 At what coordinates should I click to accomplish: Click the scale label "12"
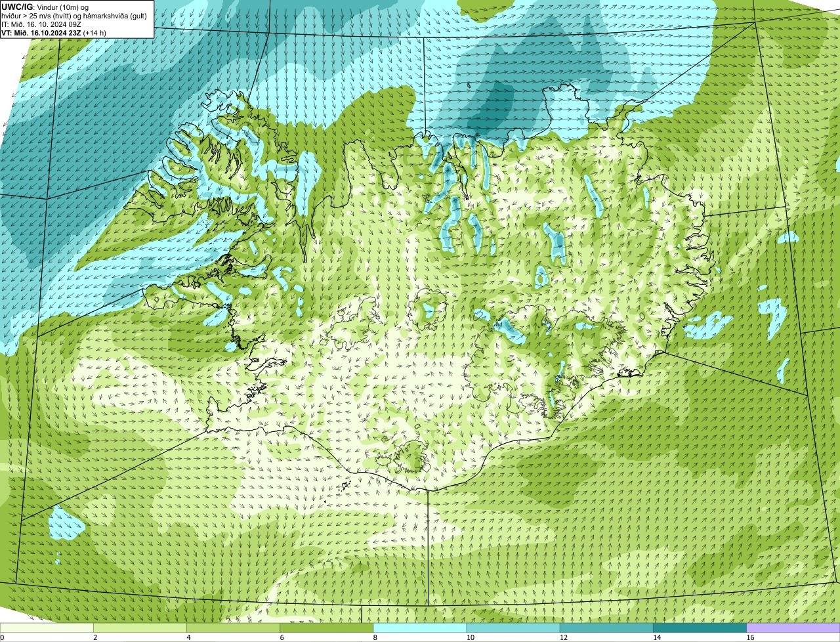564,637
